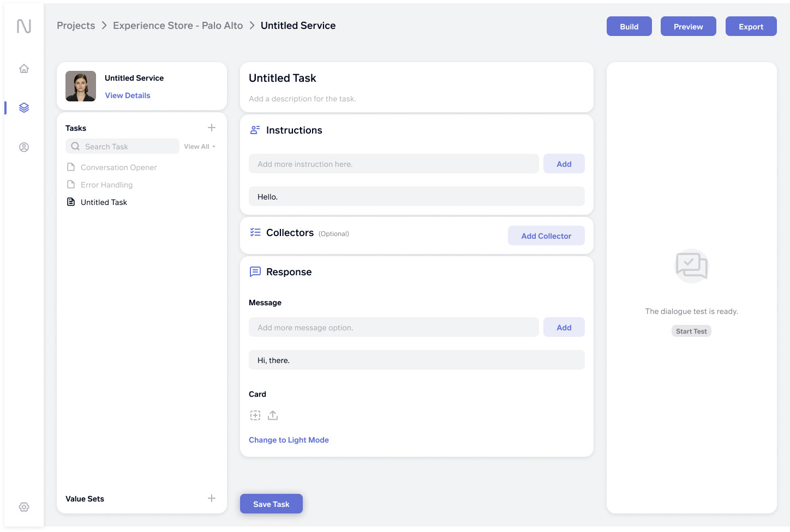Expand the View All dropdown
This screenshot has height=532, width=790.
200,147
